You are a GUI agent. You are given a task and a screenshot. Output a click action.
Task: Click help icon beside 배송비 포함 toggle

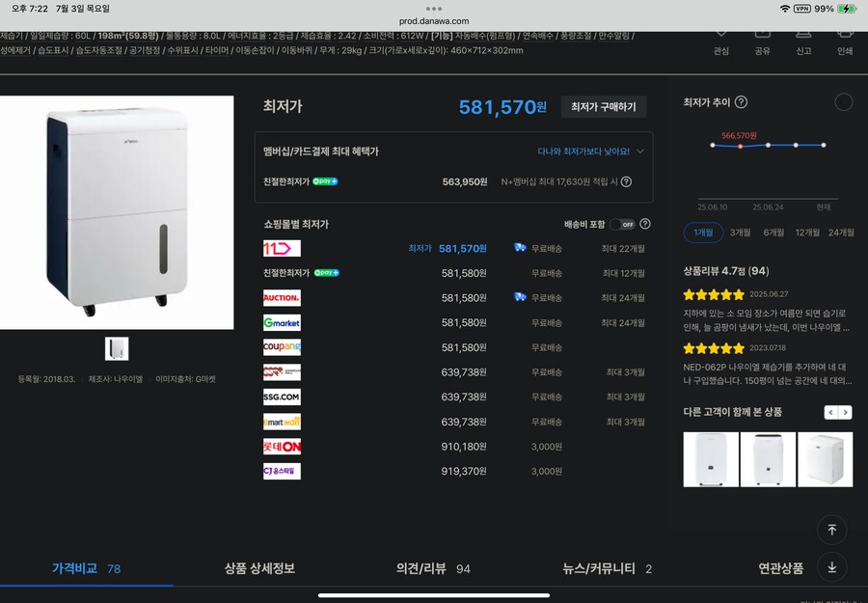(645, 224)
